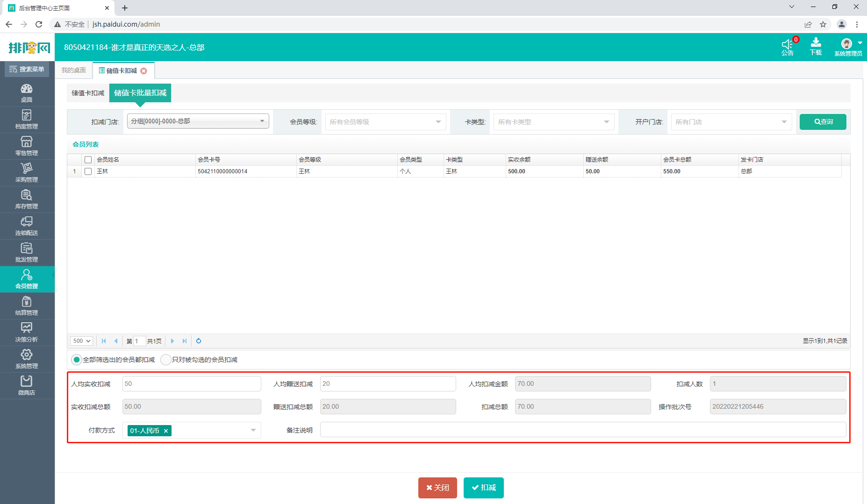Open the page size 500 dropdown

(82, 341)
